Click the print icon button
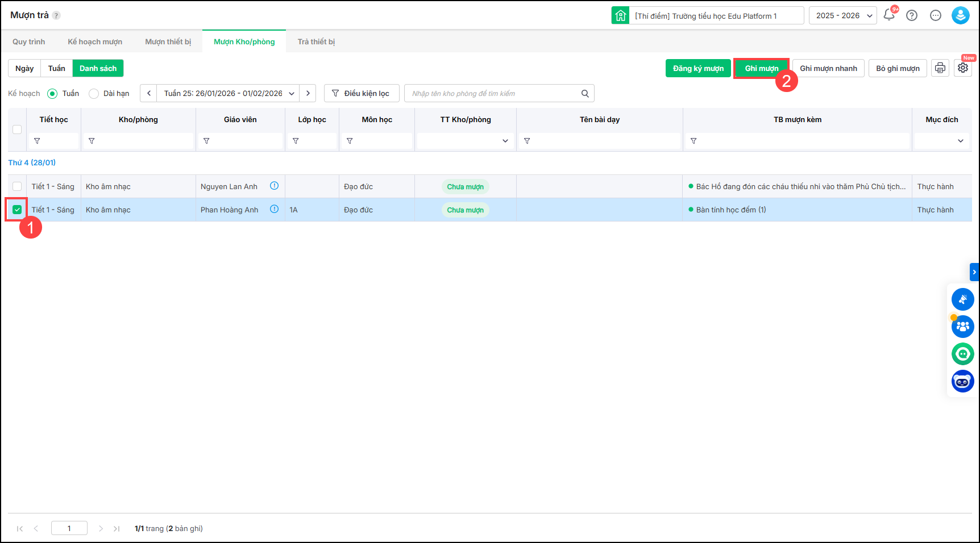The width and height of the screenshot is (980, 543). tap(940, 68)
